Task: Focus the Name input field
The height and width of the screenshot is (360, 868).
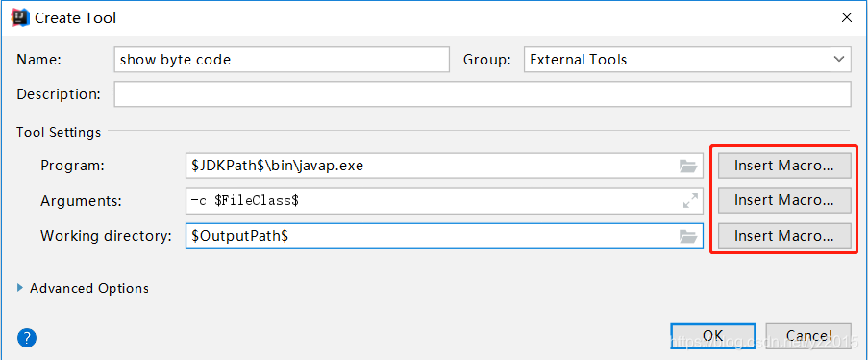Action: (282, 60)
